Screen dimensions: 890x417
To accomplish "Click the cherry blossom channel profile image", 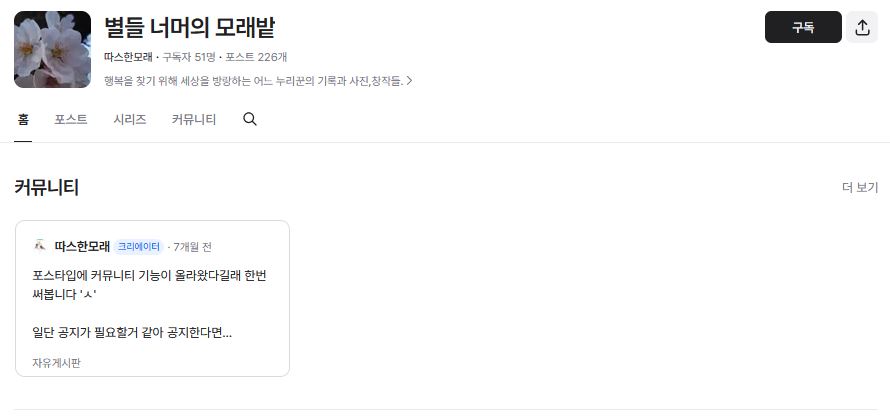I will click(52, 49).
